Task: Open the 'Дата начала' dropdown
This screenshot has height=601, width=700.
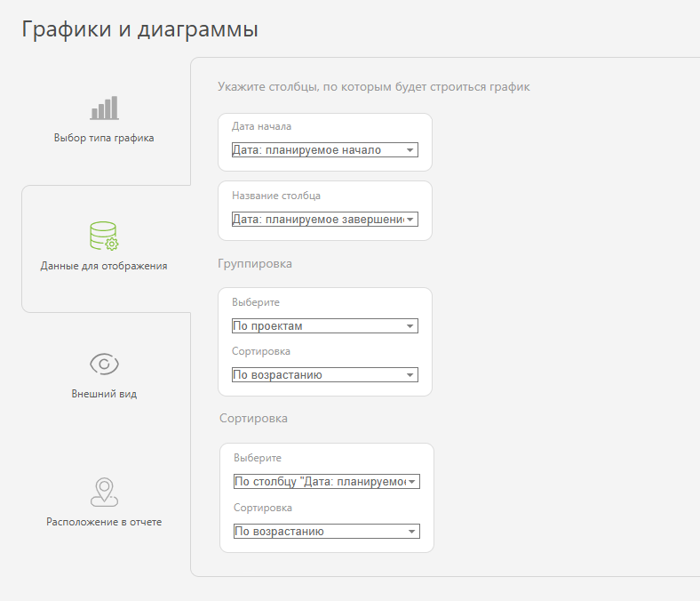Action: click(325, 149)
